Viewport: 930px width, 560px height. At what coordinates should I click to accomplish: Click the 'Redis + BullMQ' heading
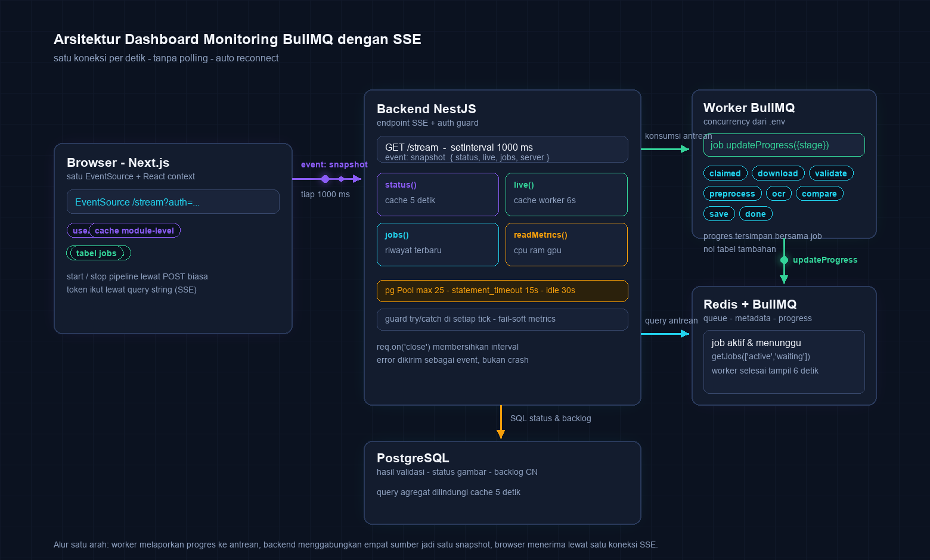750,304
